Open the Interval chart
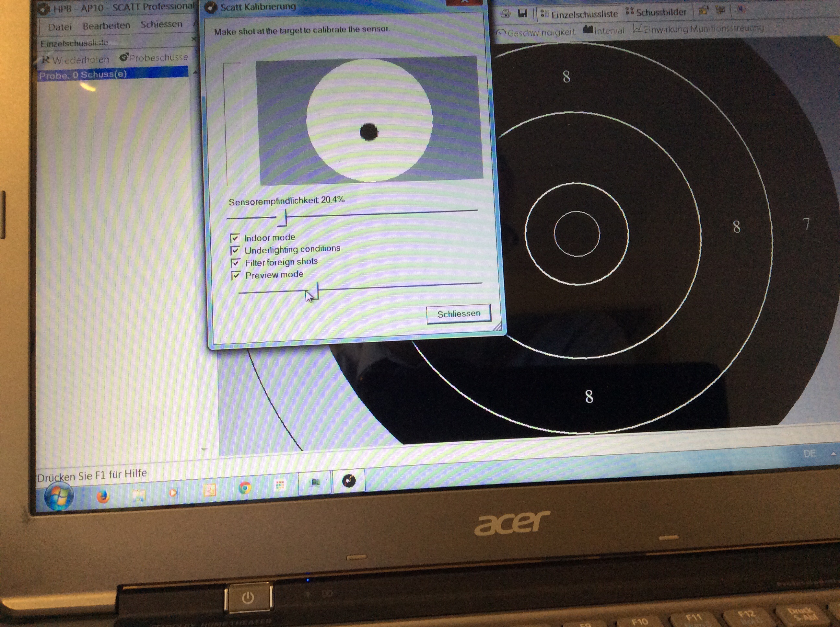840x627 pixels. (x=603, y=30)
